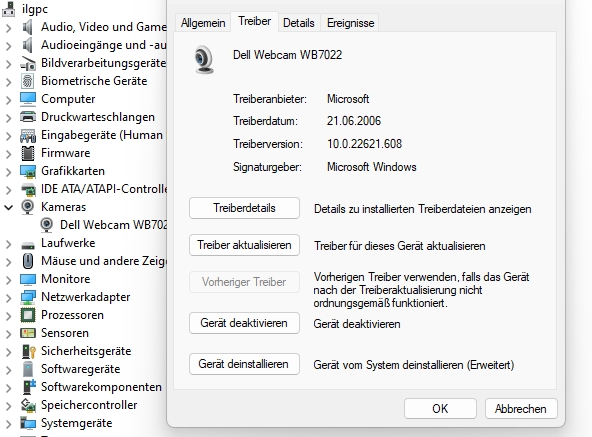Expand the Prozessoren node
Viewport: 592px width, 437px height.
[8, 316]
